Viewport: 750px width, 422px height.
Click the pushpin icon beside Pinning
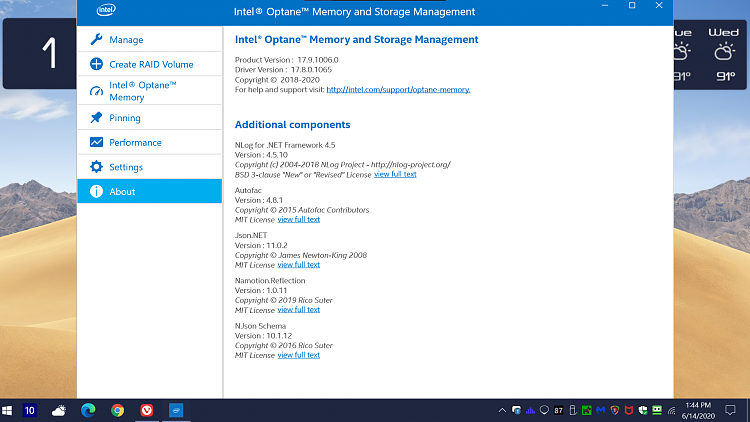click(96, 117)
